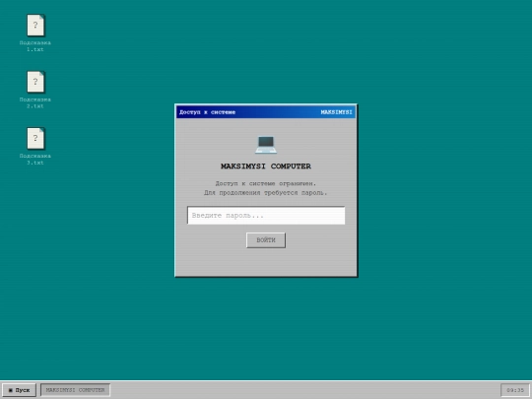Focus the Введите пароль password field
Viewport: 532px width, 399px height.
[x=266, y=216]
